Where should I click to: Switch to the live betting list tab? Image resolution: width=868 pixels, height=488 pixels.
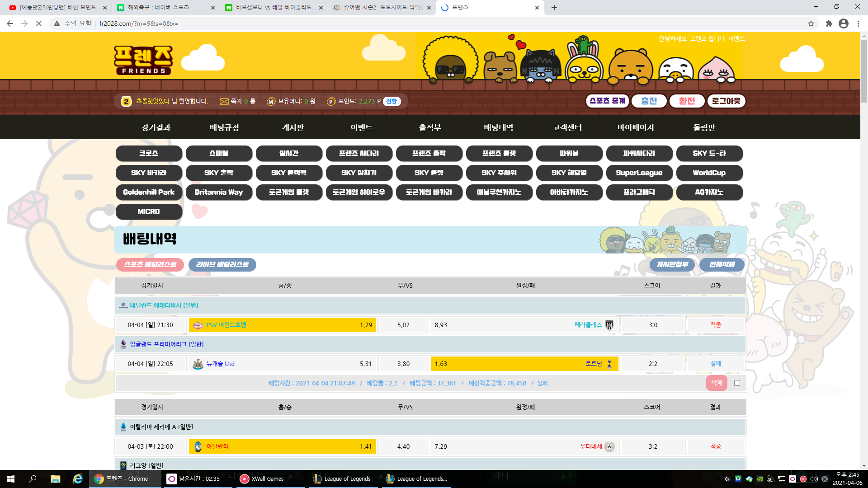click(222, 265)
